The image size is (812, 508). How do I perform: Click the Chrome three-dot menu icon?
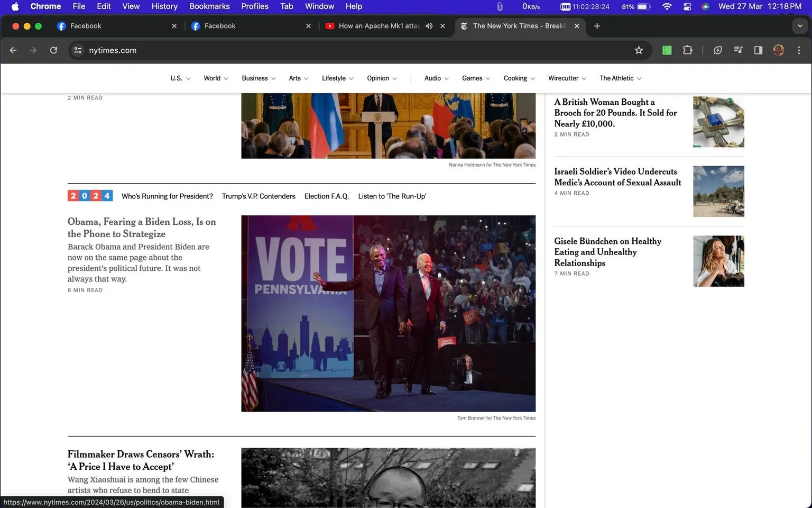coord(799,50)
